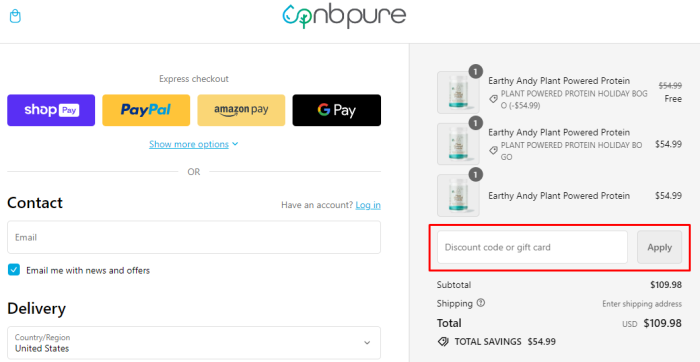700x362 pixels.
Task: Pay with Shop Pay
Action: 51,110
